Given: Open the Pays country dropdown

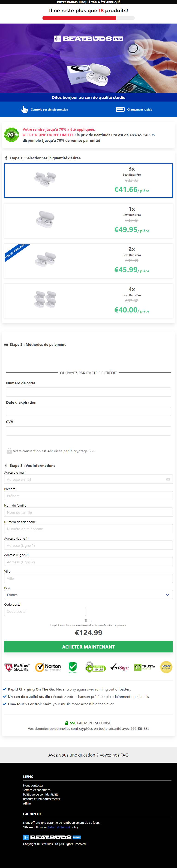Looking at the screenshot, I should (x=88, y=595).
